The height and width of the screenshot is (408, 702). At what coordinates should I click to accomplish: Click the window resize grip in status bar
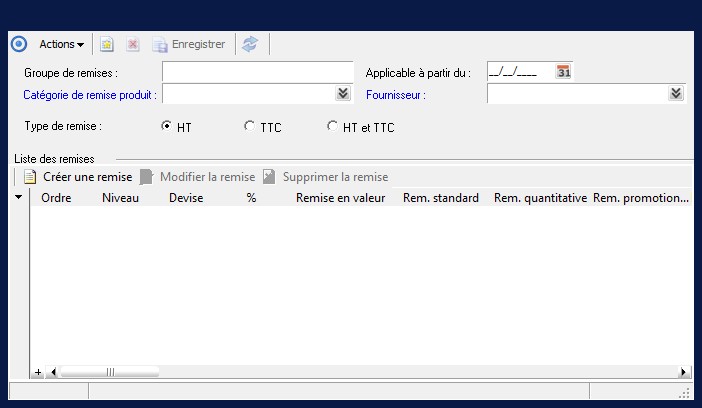(x=685, y=393)
